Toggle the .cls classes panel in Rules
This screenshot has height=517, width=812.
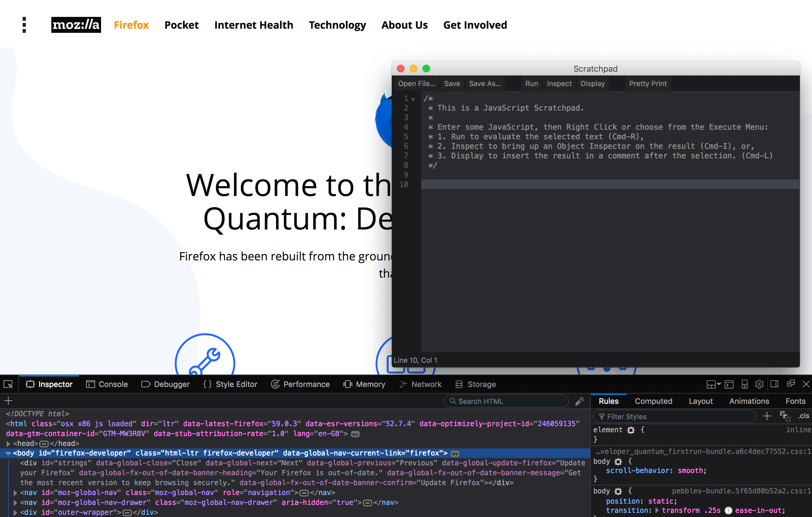click(x=804, y=416)
